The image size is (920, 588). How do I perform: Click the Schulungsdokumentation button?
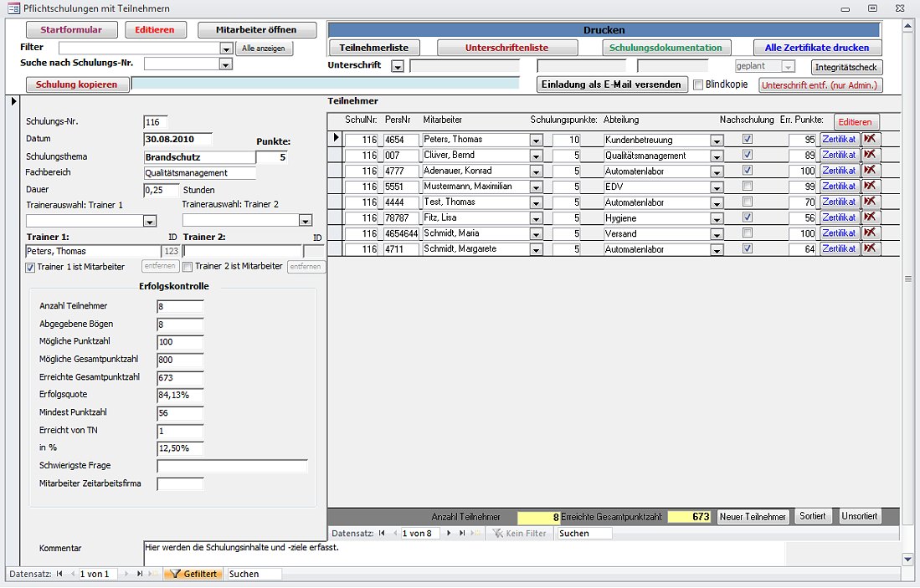point(666,48)
